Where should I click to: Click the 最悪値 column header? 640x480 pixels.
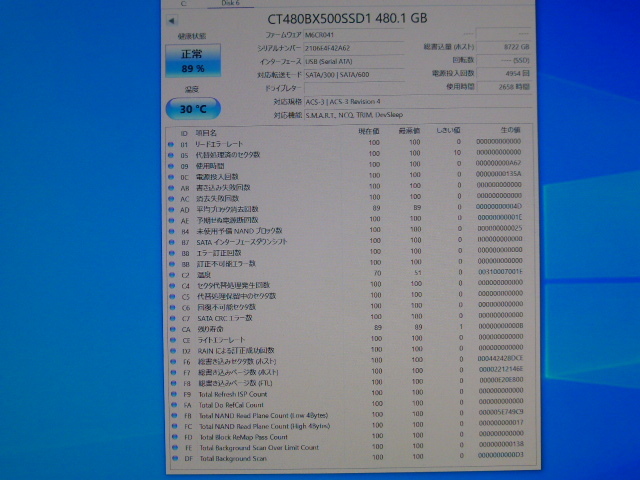(x=409, y=131)
